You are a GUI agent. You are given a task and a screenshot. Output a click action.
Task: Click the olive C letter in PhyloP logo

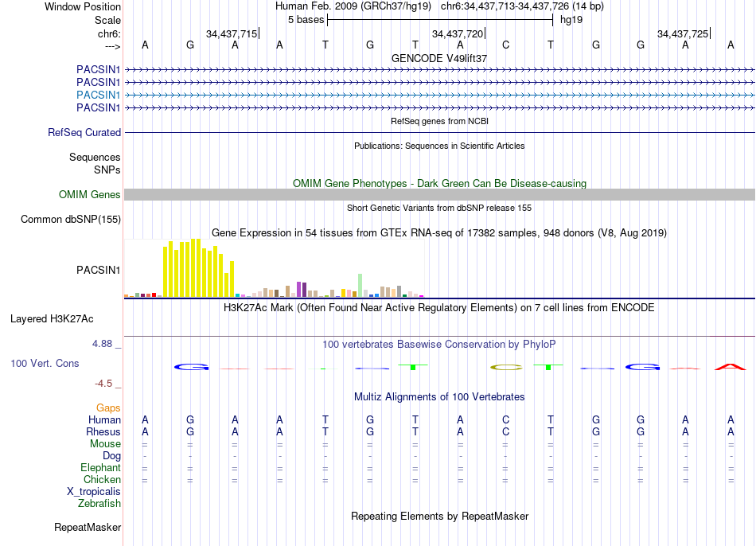tap(506, 368)
